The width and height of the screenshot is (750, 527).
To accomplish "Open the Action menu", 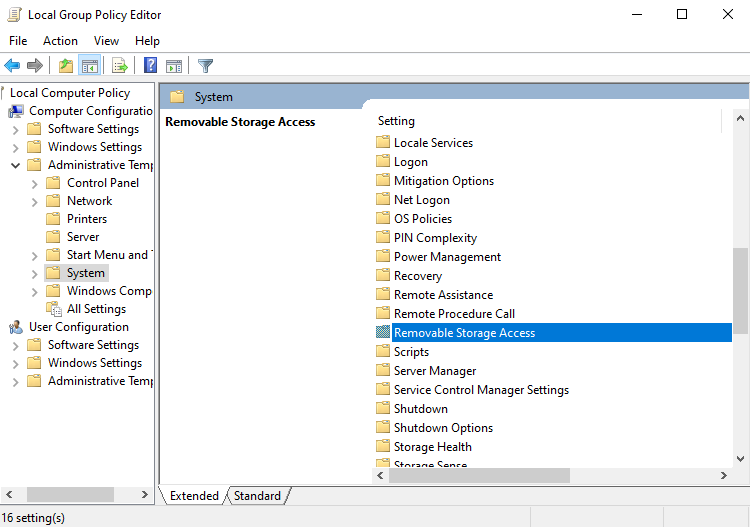I will (x=60, y=41).
